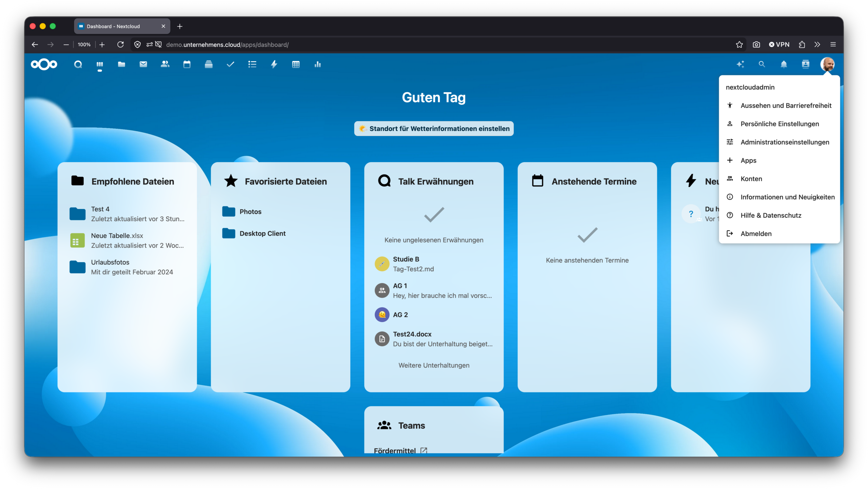Open the Mail app

143,64
